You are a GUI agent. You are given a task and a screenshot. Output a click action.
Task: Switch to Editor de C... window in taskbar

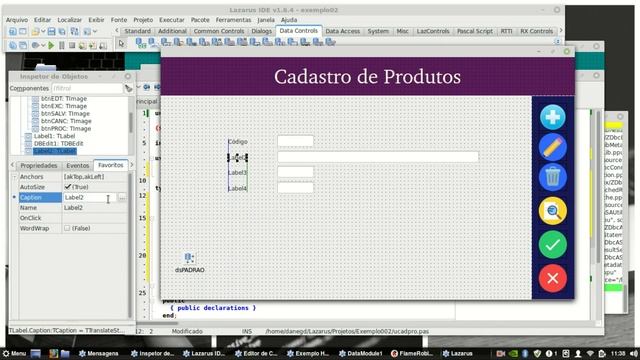(256, 353)
